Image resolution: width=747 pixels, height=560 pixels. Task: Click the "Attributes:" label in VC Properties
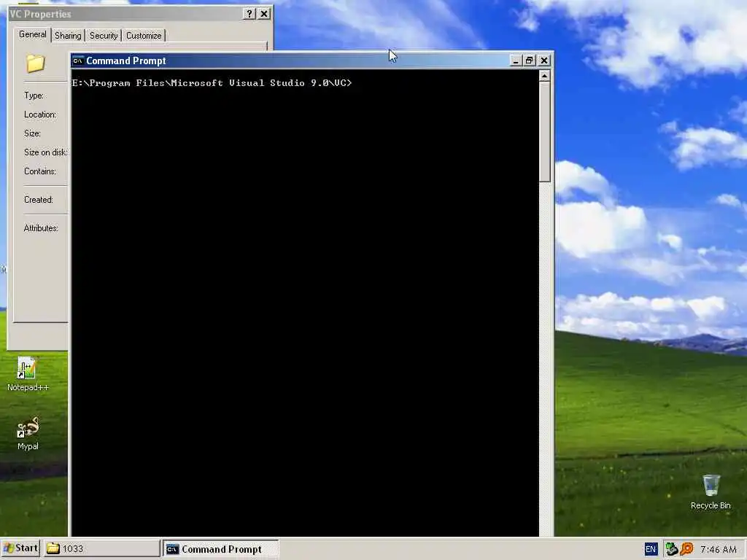coord(41,228)
